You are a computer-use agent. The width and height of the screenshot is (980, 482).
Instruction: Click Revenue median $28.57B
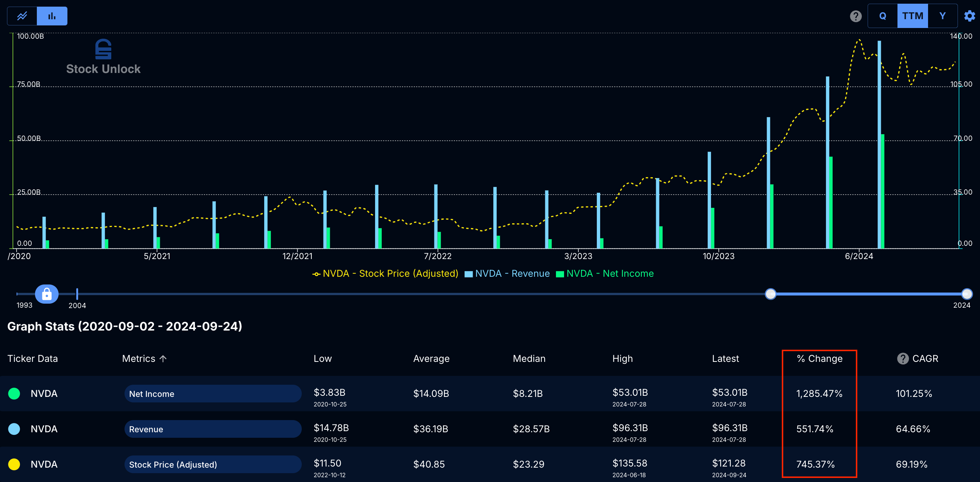(x=531, y=429)
